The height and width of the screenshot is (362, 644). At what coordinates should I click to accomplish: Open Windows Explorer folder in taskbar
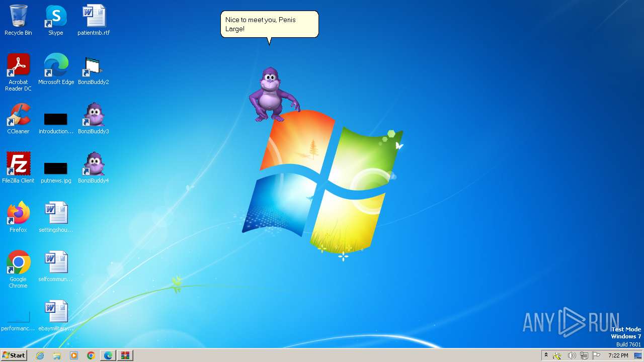tap(57, 355)
